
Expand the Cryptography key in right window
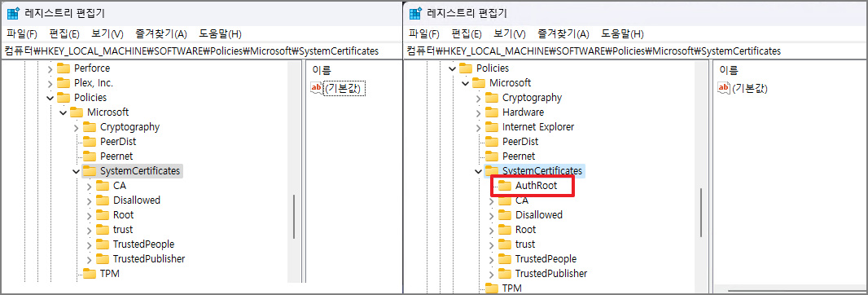(479, 98)
